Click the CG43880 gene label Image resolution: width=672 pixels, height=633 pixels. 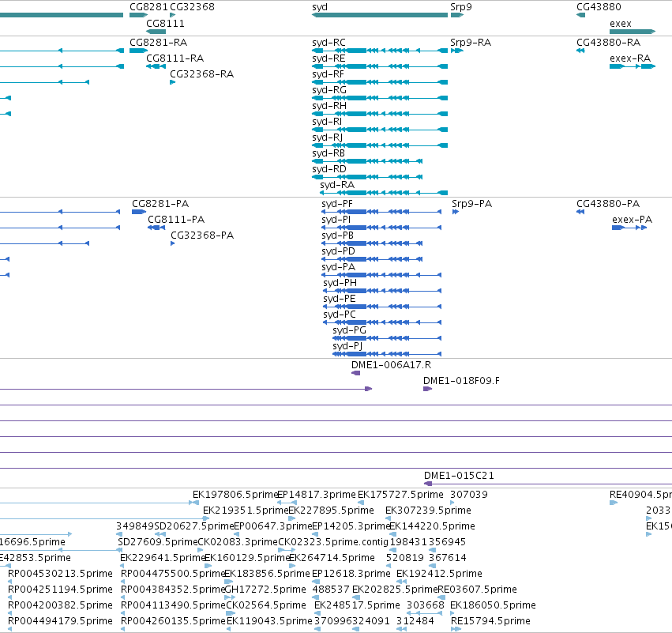pos(599,7)
